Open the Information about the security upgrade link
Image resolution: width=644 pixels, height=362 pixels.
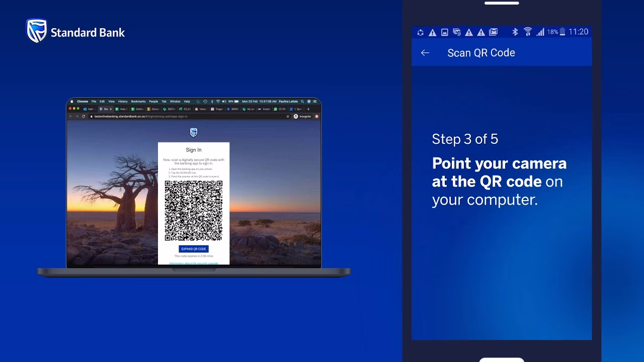[194, 263]
